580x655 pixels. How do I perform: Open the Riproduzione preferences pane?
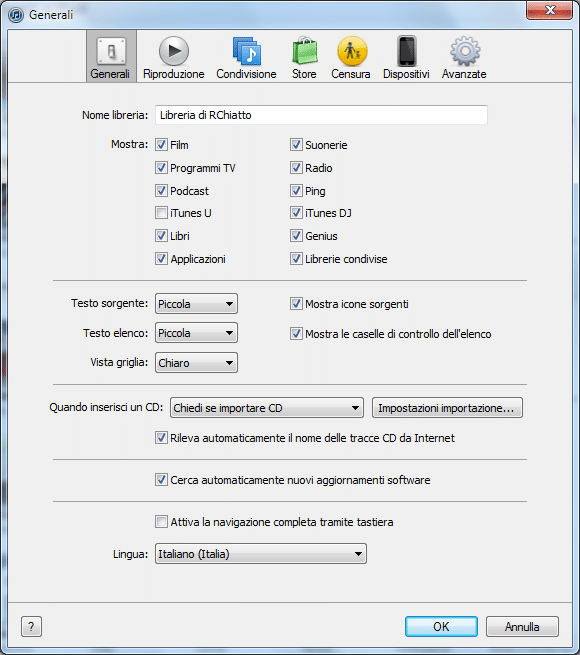pyautogui.click(x=173, y=58)
